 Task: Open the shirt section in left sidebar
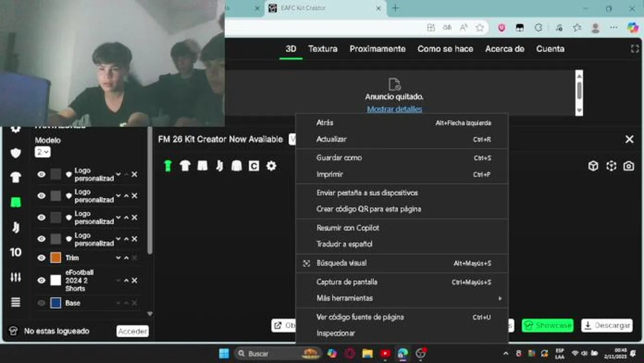(16, 177)
